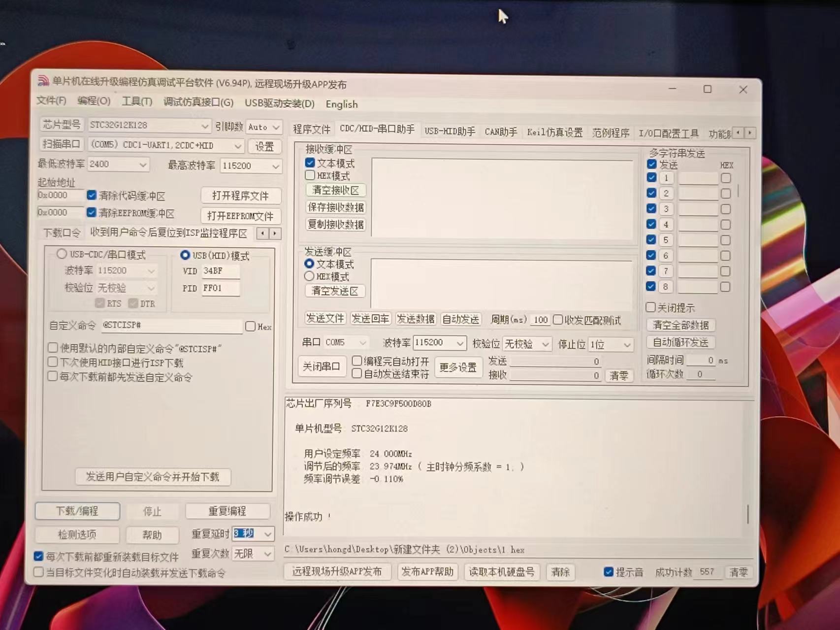Screen dimensions: 840x630
Task: Click 自动循环发送 button
Action: pyautogui.click(x=680, y=342)
